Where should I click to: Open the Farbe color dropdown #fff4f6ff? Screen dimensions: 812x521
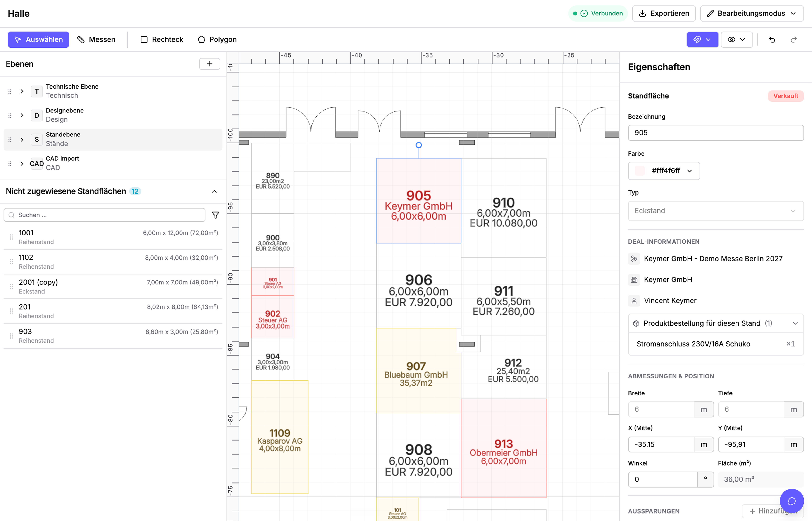(x=664, y=171)
